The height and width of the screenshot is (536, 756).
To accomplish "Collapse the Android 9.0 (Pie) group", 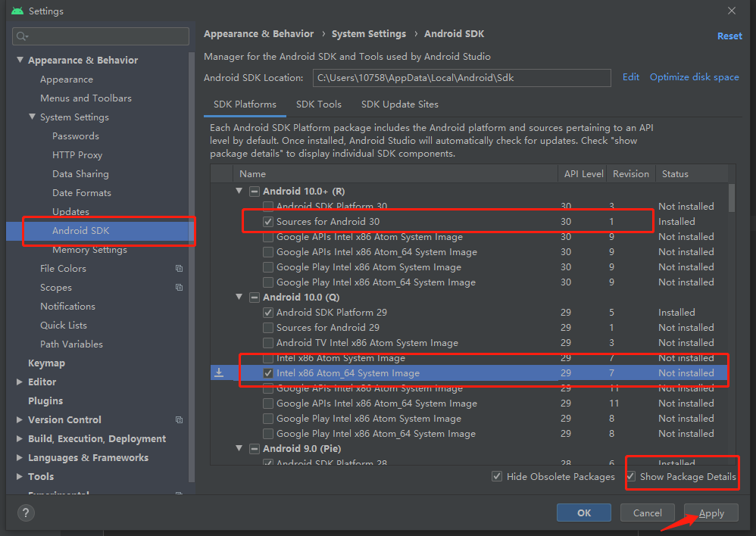I will click(x=239, y=448).
